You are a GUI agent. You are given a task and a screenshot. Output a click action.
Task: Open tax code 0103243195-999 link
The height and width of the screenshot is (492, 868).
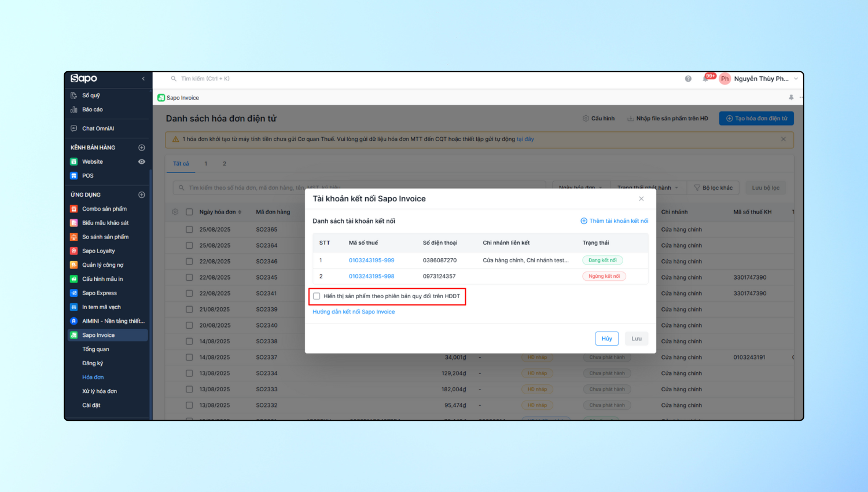372,260
